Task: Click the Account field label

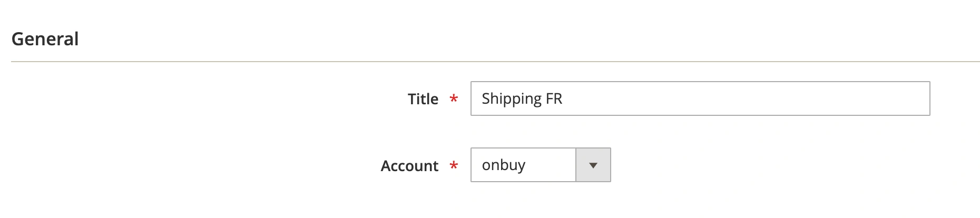Action: (409, 166)
